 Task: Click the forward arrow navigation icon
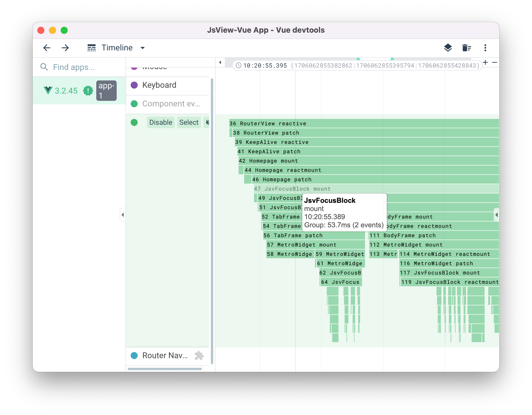point(65,48)
